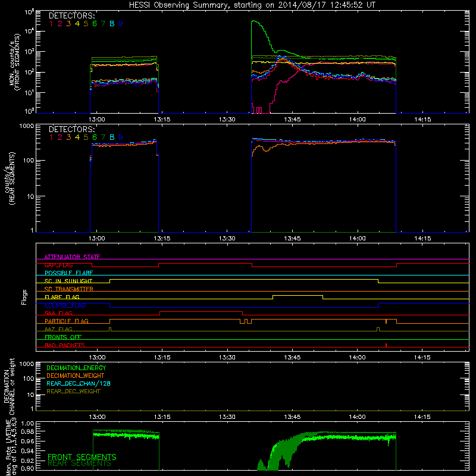Click the DETECTORS: heading in the front segments plot
Screen dimensions: 476x476
(71, 16)
